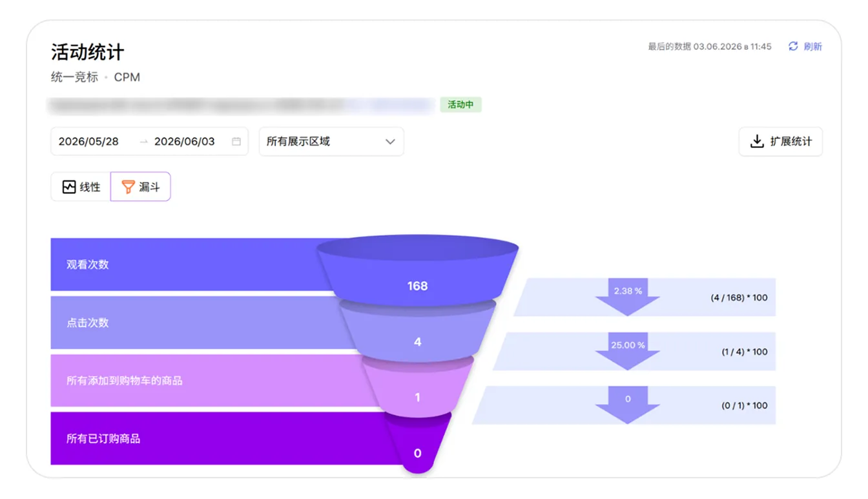Image resolution: width=868 pixels, height=499 pixels.
Task: Click the 2.38 % conversion arrow
Action: (627, 297)
